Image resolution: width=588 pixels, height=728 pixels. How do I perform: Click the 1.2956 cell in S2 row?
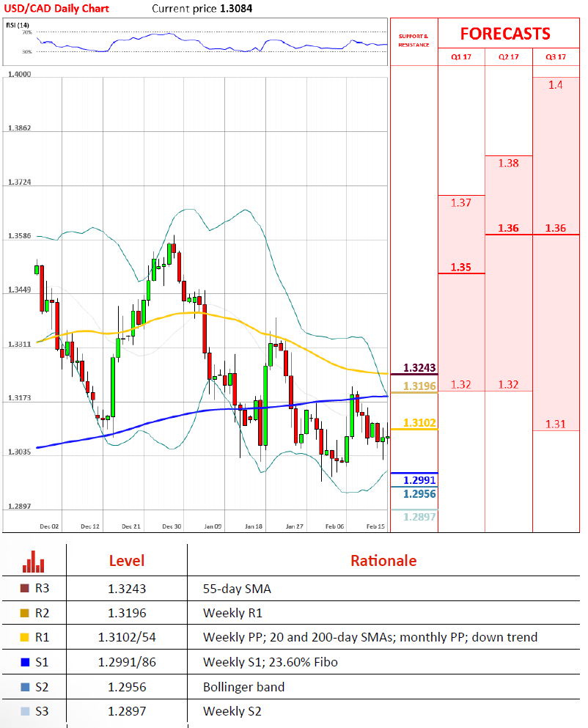point(127,687)
